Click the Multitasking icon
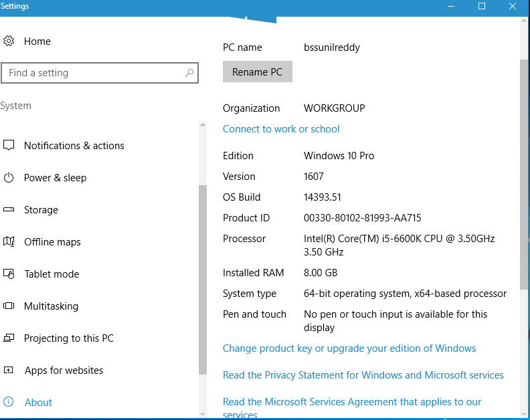Viewport: 530px width, 420px height. pyautogui.click(x=9, y=306)
